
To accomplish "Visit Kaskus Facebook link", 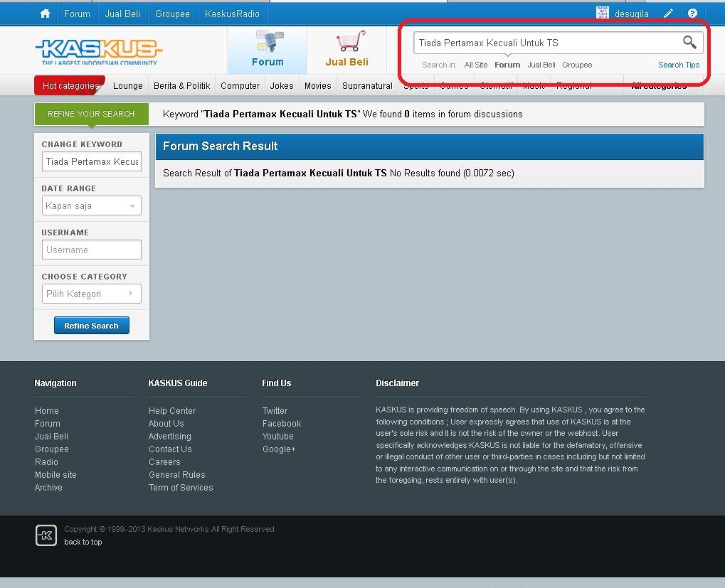I will tap(282, 424).
